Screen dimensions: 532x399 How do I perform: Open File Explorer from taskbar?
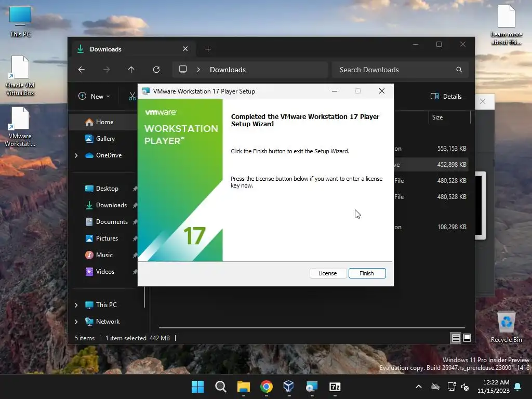243,387
